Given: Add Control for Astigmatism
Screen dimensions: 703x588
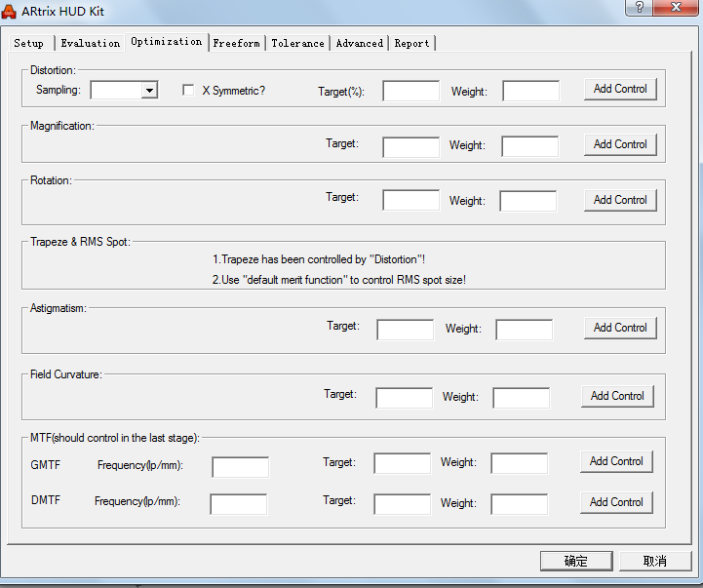Looking at the screenshot, I should tap(620, 328).
